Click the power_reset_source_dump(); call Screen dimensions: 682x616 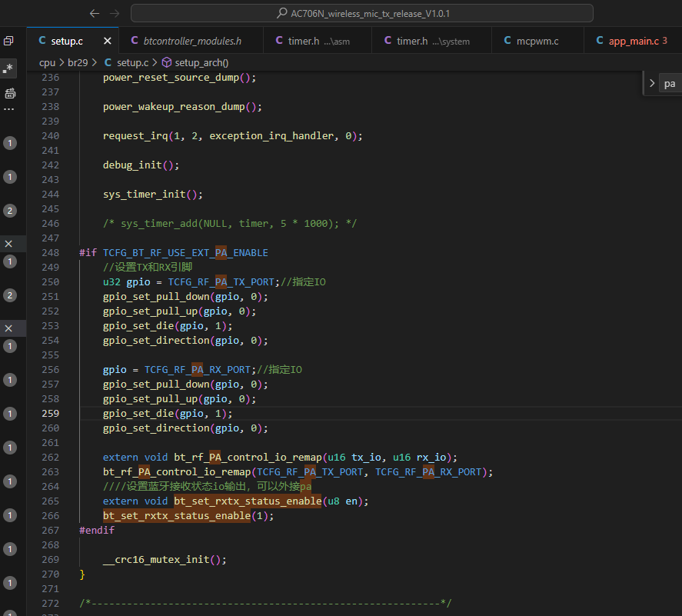[x=179, y=78]
